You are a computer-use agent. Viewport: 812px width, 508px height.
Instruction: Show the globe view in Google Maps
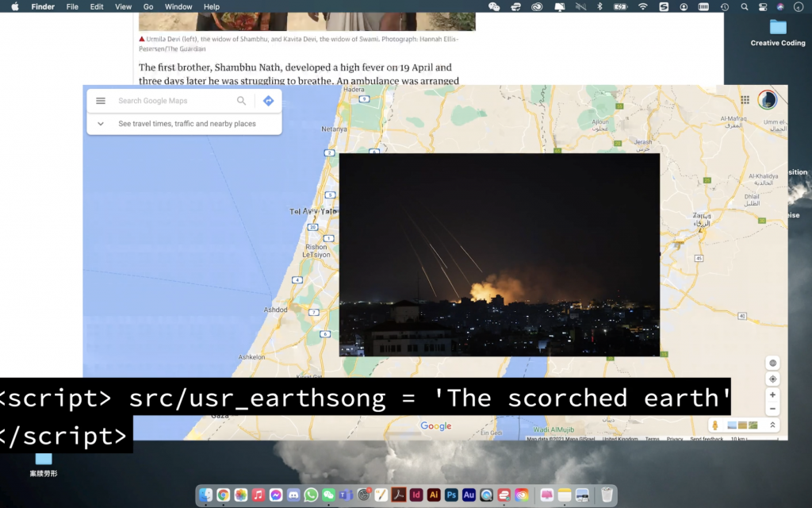[772, 363]
